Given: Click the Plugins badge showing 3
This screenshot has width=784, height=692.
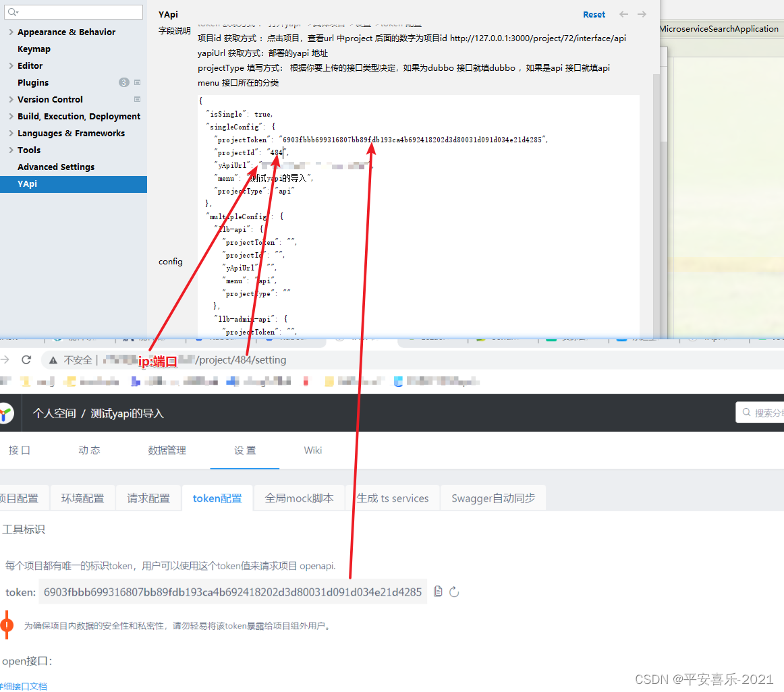Looking at the screenshot, I should pyautogui.click(x=124, y=82).
